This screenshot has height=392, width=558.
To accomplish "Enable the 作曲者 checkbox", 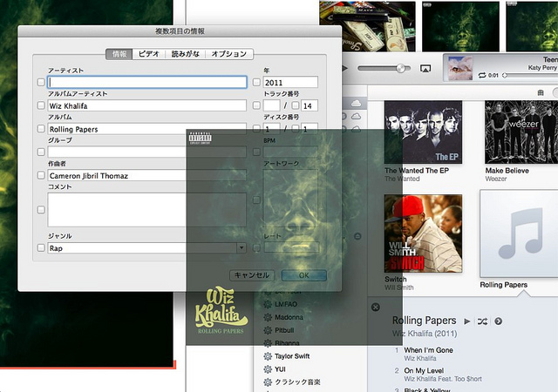I will pos(41,175).
